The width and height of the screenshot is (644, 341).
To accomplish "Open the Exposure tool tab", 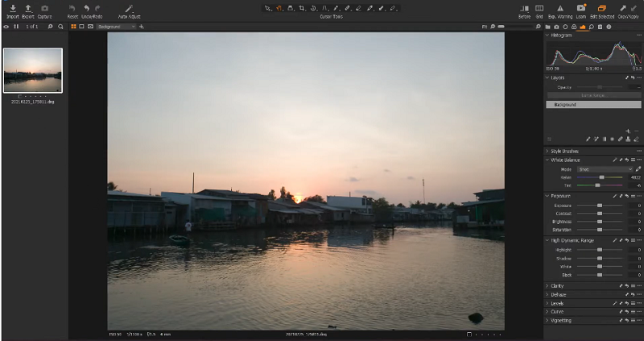I will [x=582, y=27].
